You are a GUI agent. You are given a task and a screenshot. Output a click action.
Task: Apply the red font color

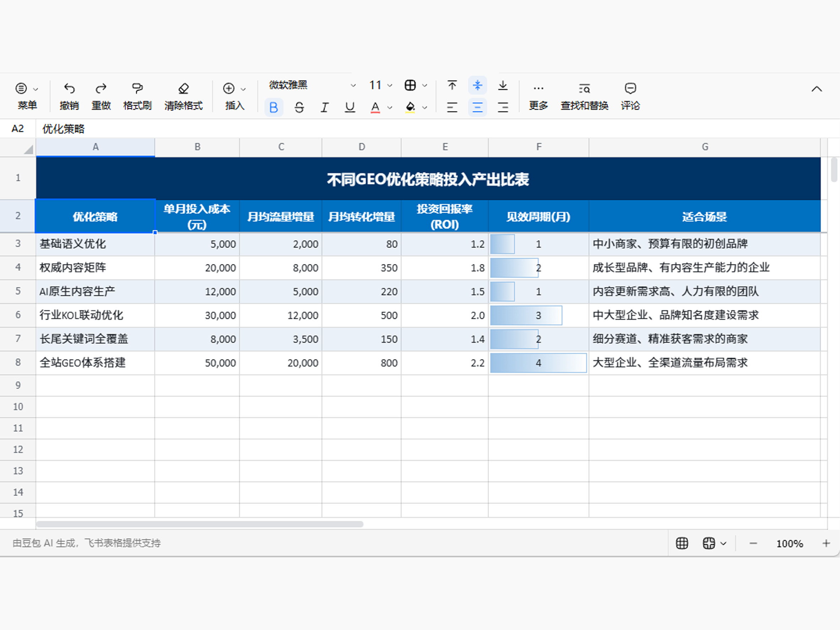point(375,107)
